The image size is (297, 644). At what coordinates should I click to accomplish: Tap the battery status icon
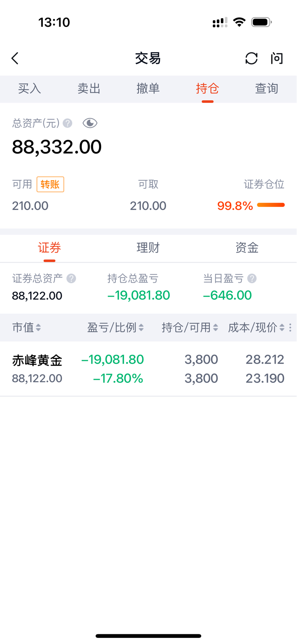261,22
